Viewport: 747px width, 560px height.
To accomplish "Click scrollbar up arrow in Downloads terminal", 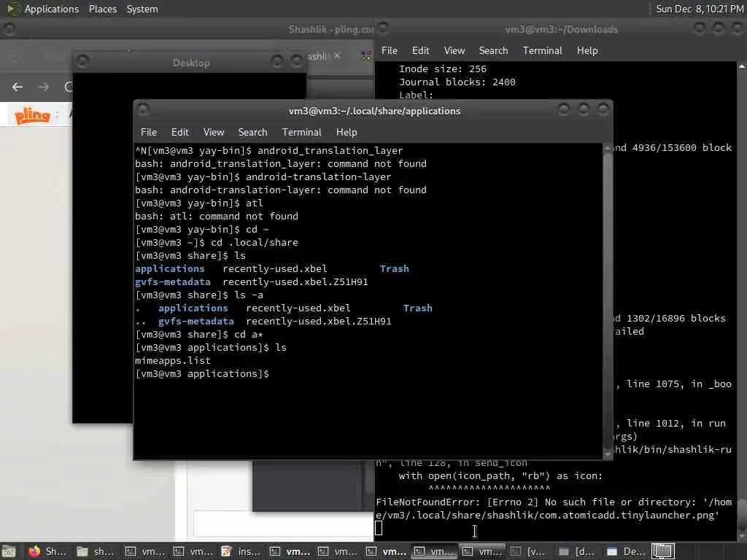I will point(742,66).
